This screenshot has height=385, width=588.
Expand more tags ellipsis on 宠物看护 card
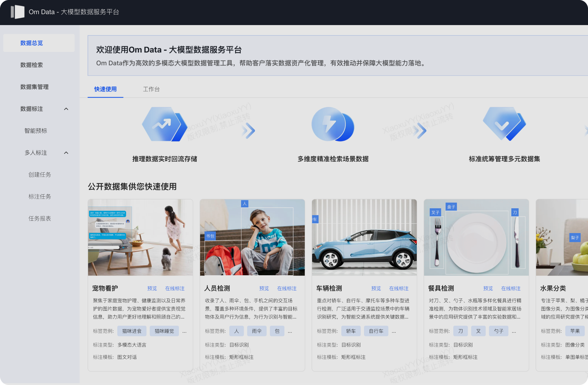click(185, 332)
